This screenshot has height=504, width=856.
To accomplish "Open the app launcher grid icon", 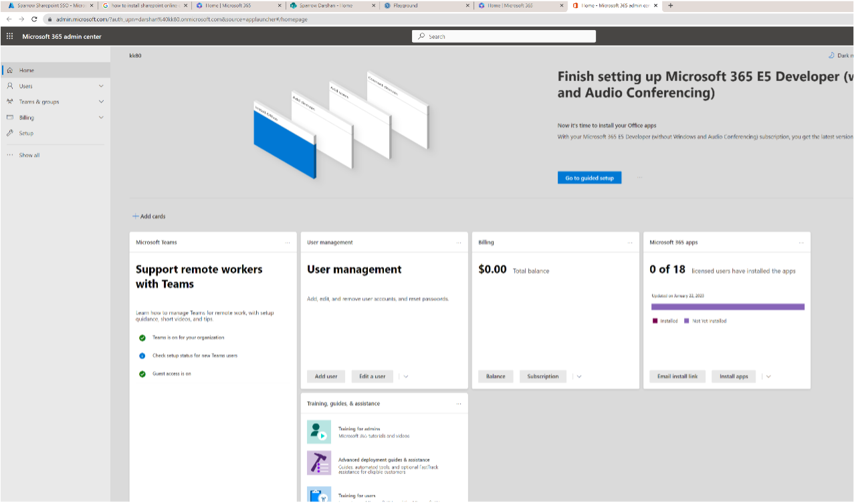I will point(9,35).
